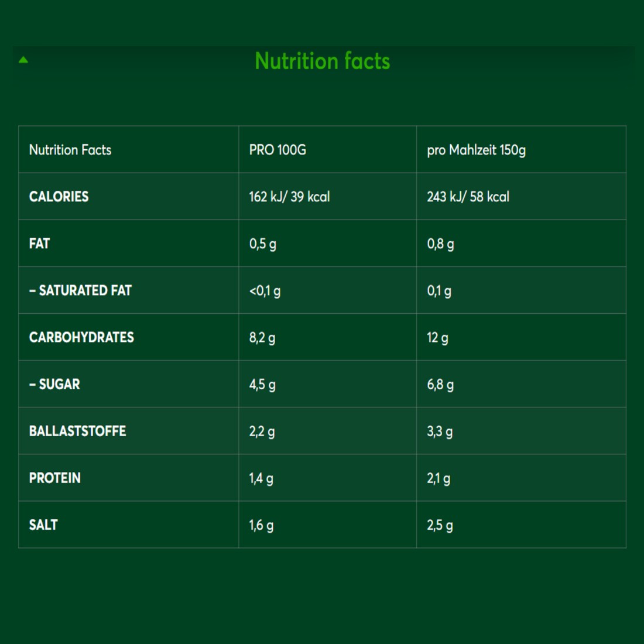This screenshot has width=644, height=644.
Task: Click the BALLASTSTOFFE row label
Action: (x=78, y=431)
